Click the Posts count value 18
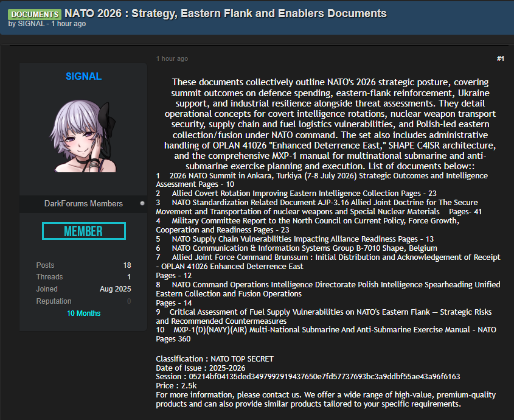 [127, 265]
